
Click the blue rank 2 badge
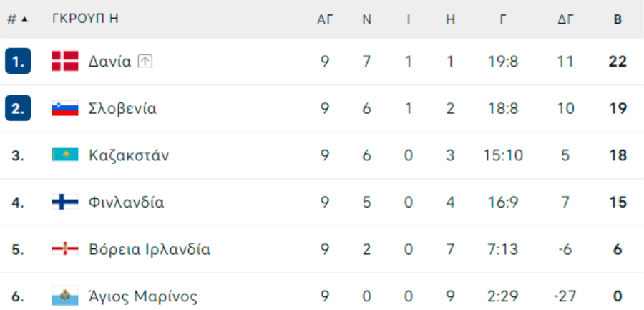coord(18,109)
